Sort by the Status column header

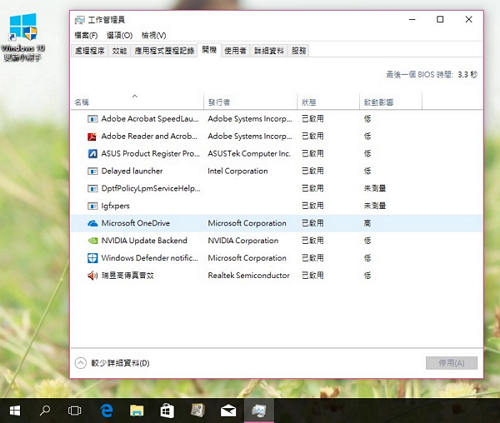click(x=328, y=102)
